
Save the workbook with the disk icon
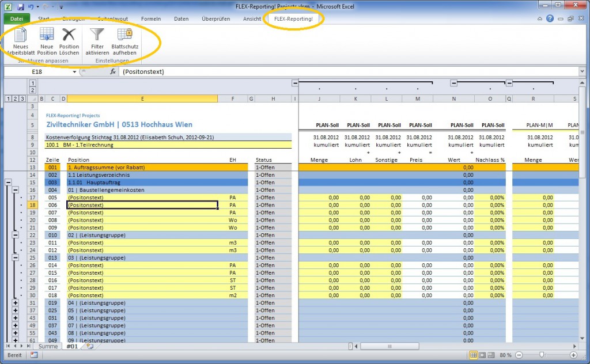point(21,7)
